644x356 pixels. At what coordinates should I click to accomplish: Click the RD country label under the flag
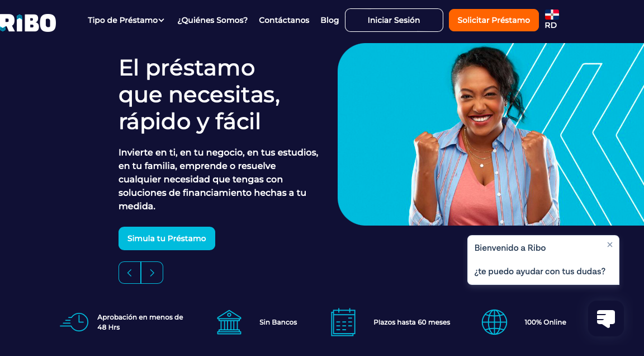pyautogui.click(x=551, y=26)
